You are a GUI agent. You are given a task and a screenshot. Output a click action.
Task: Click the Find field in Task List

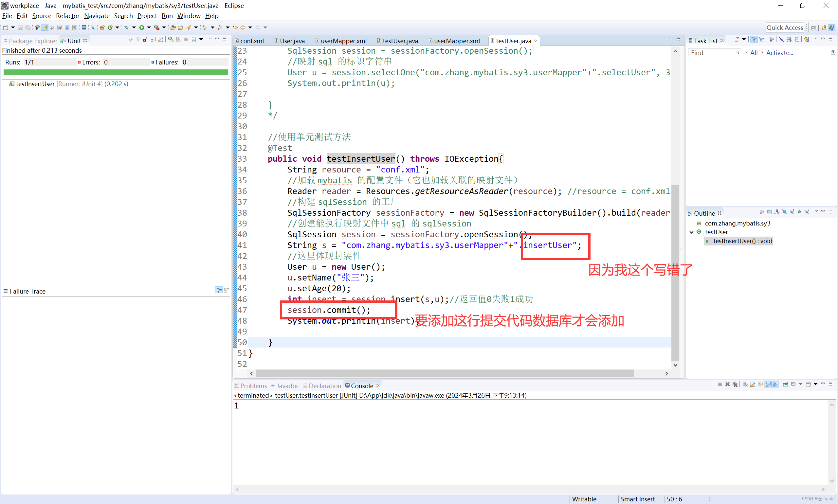[714, 53]
